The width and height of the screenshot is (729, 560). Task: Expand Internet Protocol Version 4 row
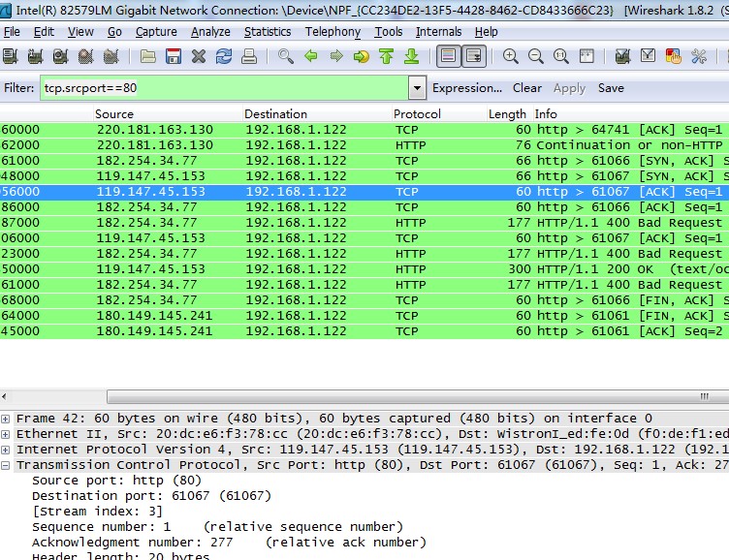click(6, 450)
